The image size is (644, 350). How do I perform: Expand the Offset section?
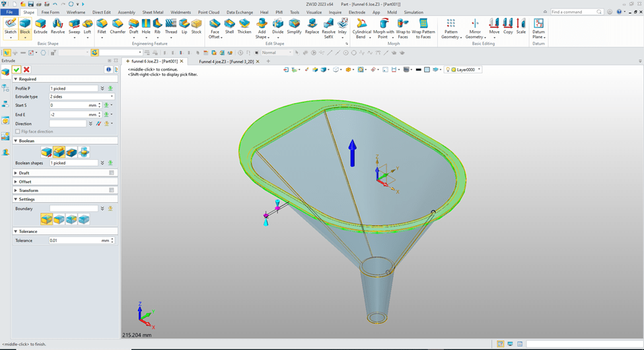tap(24, 182)
